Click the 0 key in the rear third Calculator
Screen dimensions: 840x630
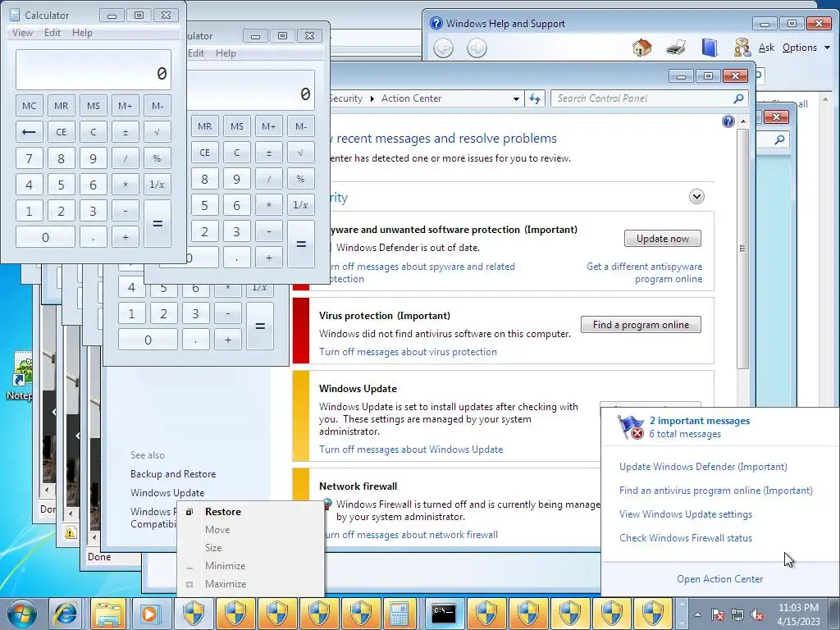click(148, 340)
